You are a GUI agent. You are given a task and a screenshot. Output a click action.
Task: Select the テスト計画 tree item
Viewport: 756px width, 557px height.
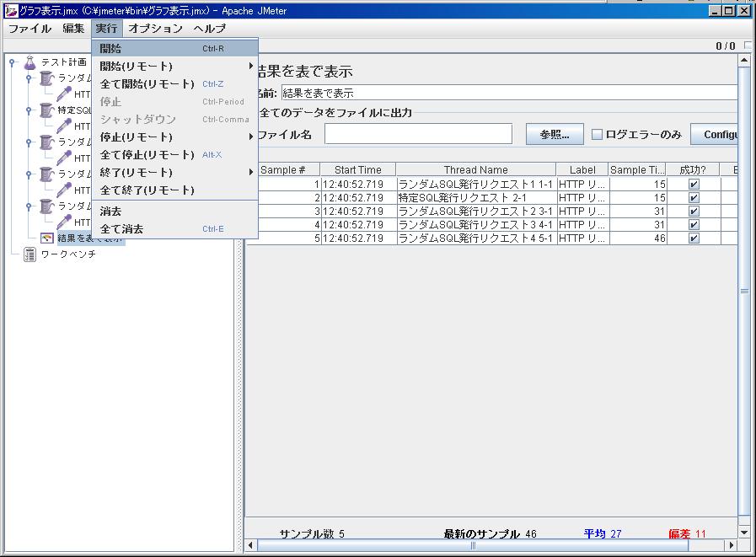[x=64, y=62]
